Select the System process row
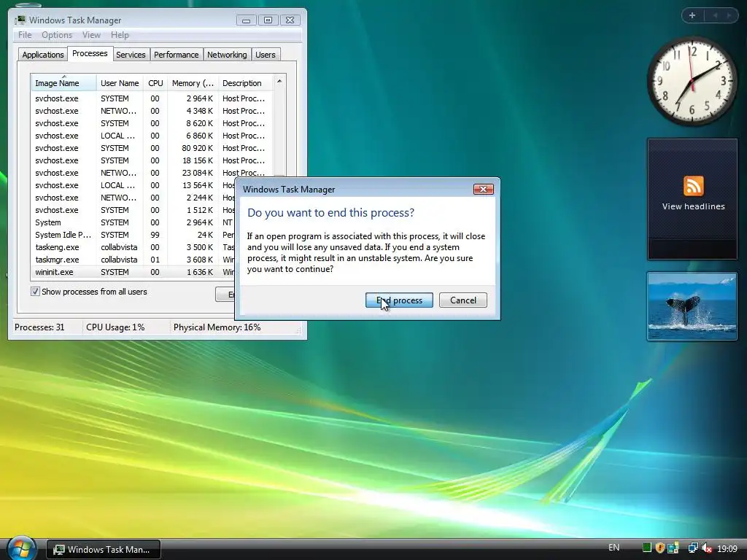 pos(133,222)
